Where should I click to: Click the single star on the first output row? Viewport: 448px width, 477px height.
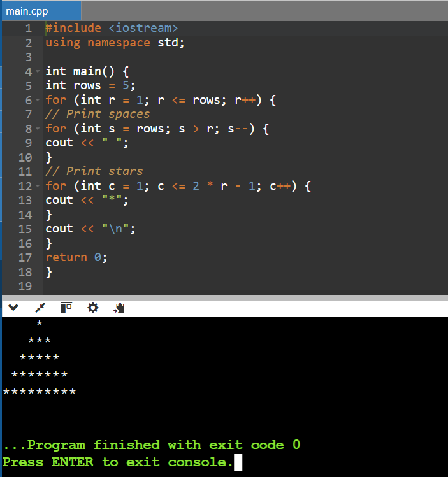click(x=40, y=323)
